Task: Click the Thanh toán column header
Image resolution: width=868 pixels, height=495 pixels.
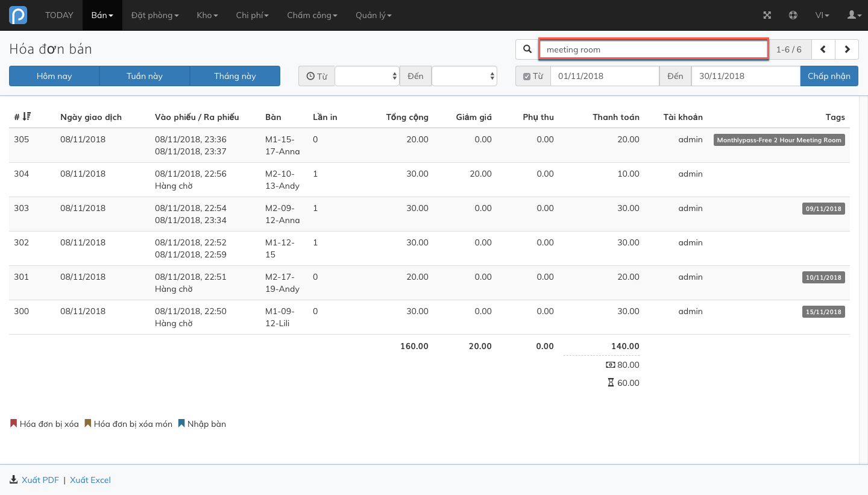Action: [616, 117]
